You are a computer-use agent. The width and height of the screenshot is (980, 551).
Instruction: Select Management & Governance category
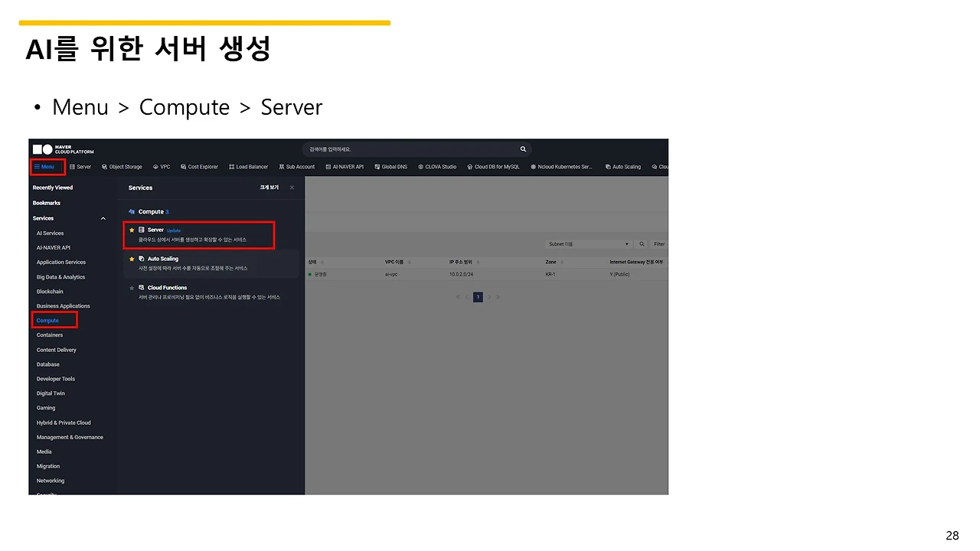70,437
